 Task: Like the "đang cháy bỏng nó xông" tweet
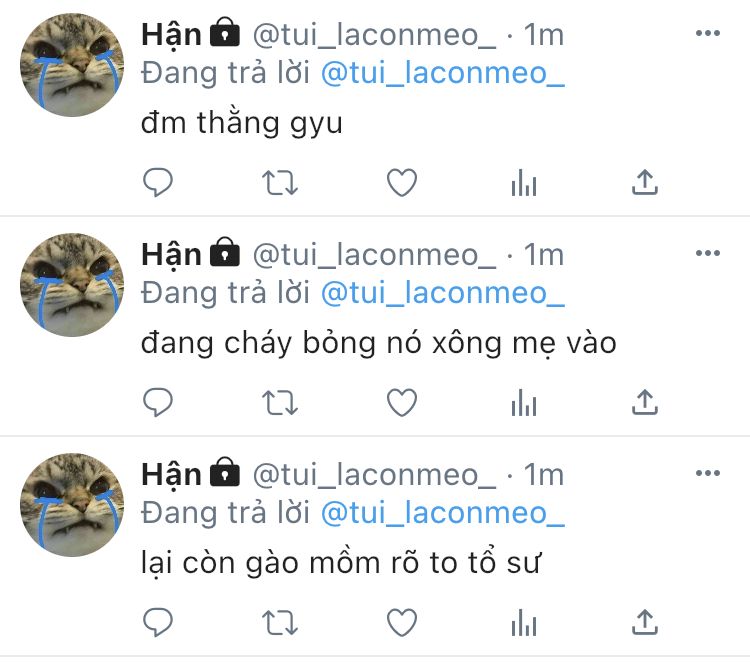click(x=402, y=403)
